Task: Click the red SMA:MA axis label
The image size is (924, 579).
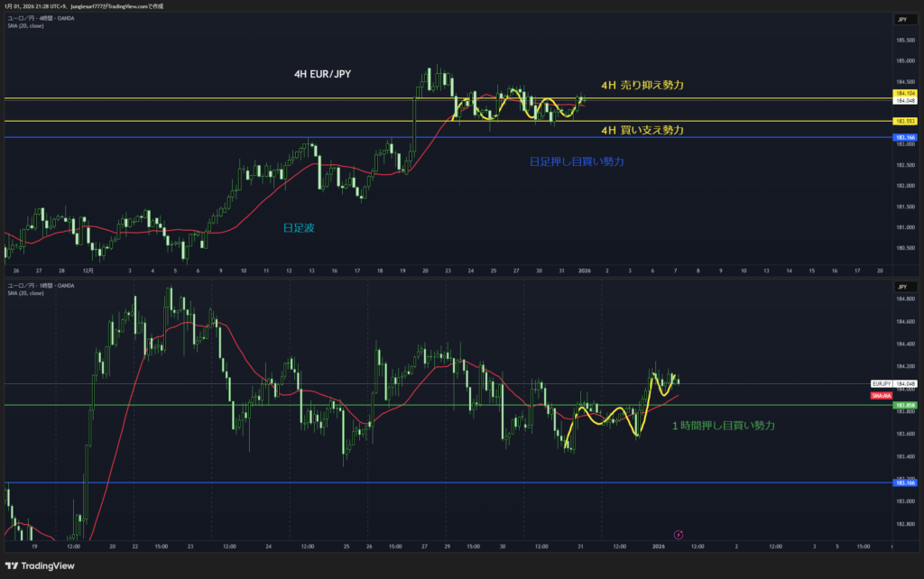Action: (x=881, y=396)
